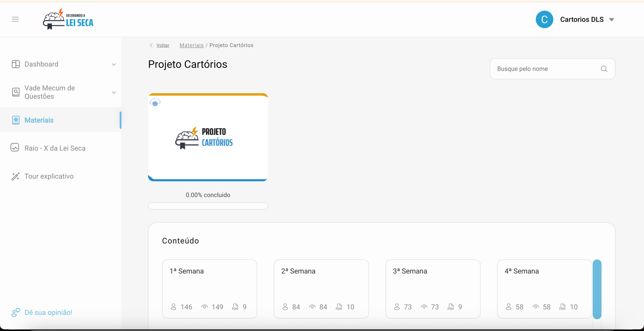Click the course progress bar
Screen dimensions: 644x331
(208, 206)
